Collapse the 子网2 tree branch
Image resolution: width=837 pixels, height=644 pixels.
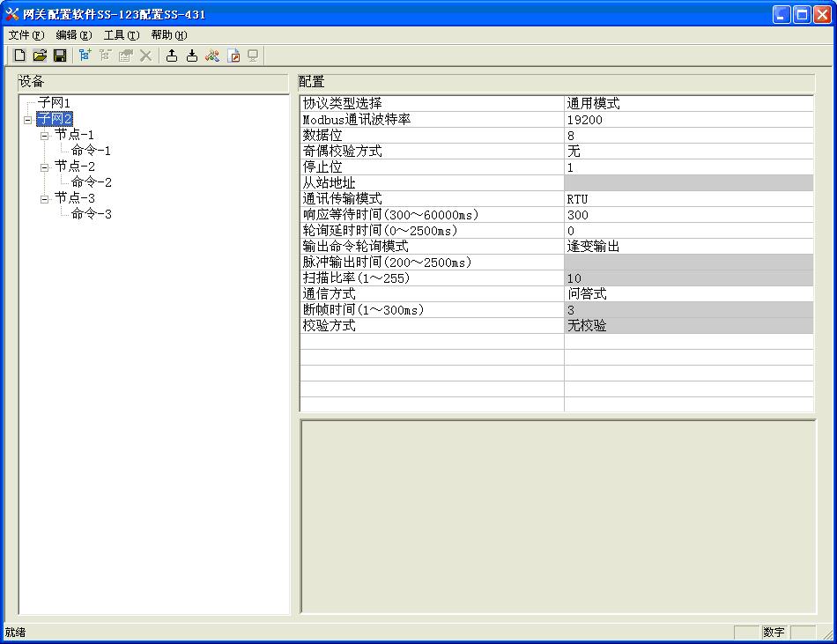click(28, 119)
